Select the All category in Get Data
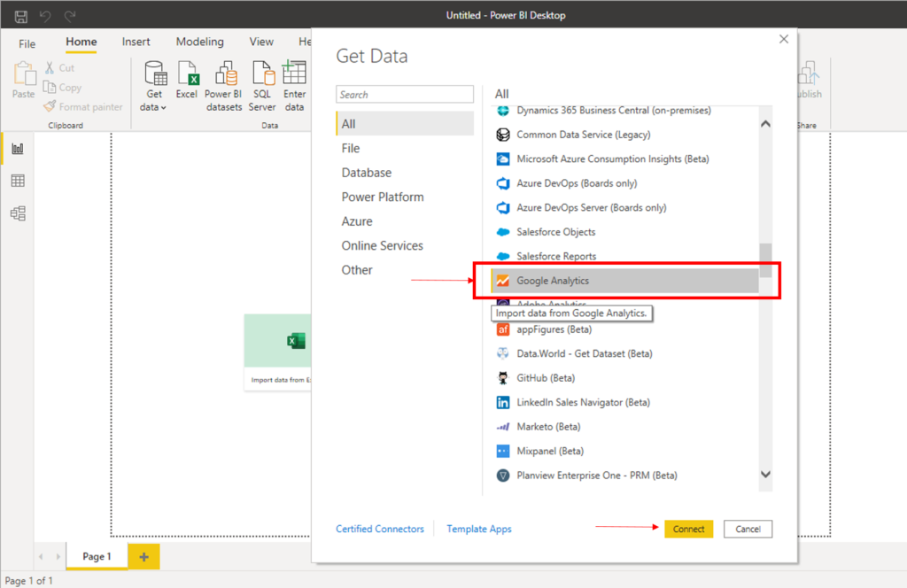The width and height of the screenshot is (907, 588). pyautogui.click(x=405, y=124)
